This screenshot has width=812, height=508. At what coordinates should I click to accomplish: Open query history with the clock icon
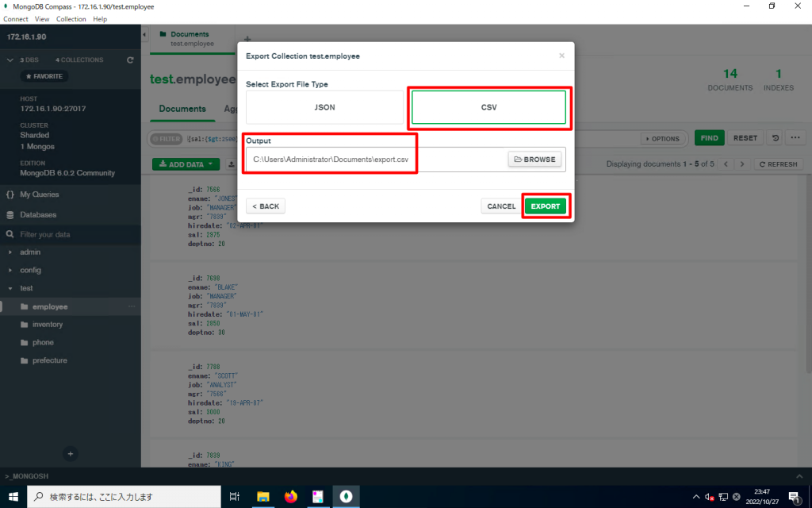[x=774, y=137]
